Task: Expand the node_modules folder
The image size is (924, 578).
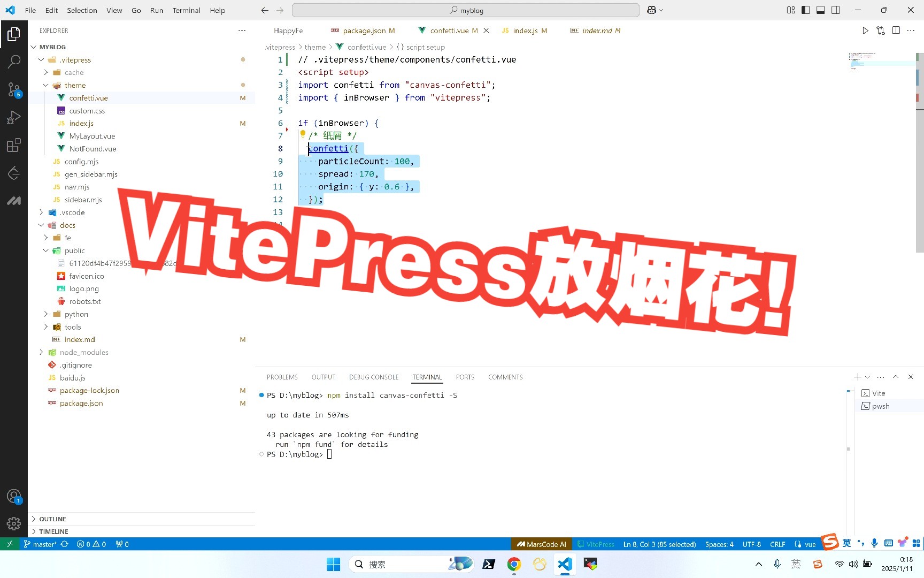Action: 41,352
